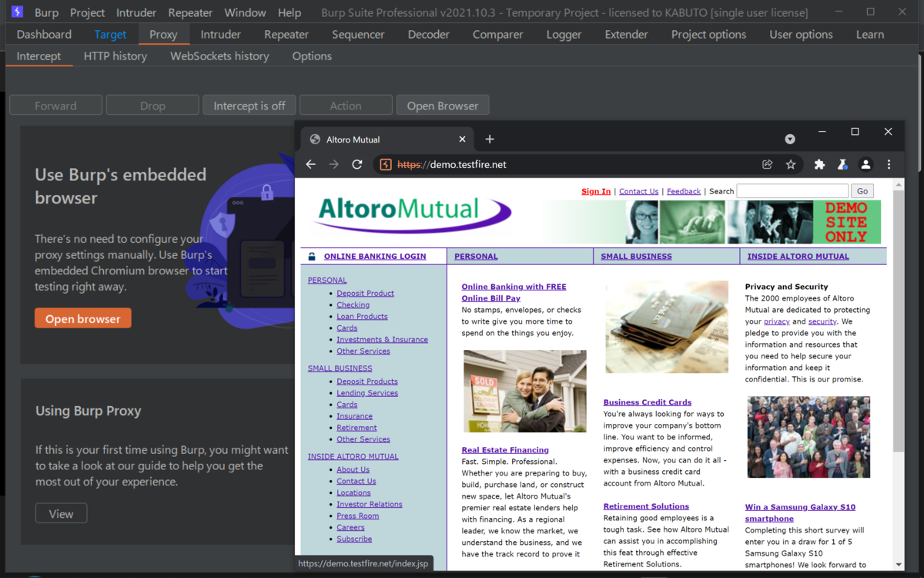924x578 pixels.
Task: Click the couple with sold sign image
Action: tap(525, 391)
